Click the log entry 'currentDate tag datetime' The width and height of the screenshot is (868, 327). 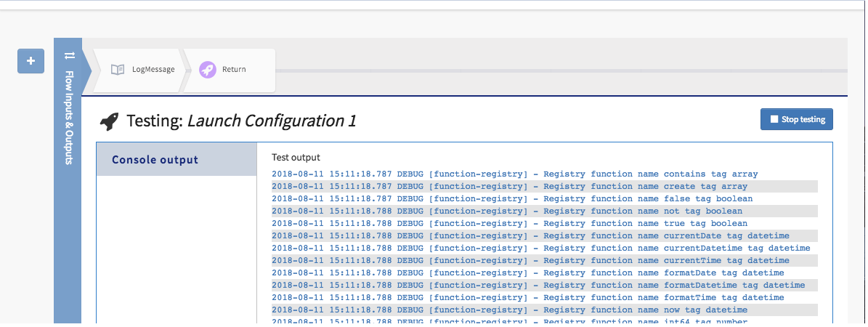(x=530, y=236)
